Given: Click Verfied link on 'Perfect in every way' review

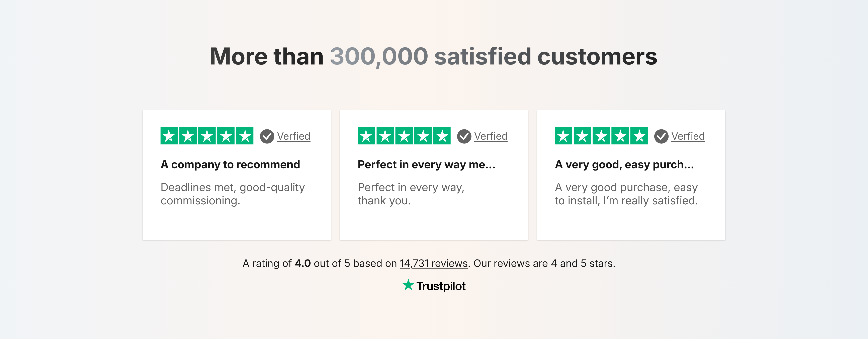Looking at the screenshot, I should [x=491, y=136].
